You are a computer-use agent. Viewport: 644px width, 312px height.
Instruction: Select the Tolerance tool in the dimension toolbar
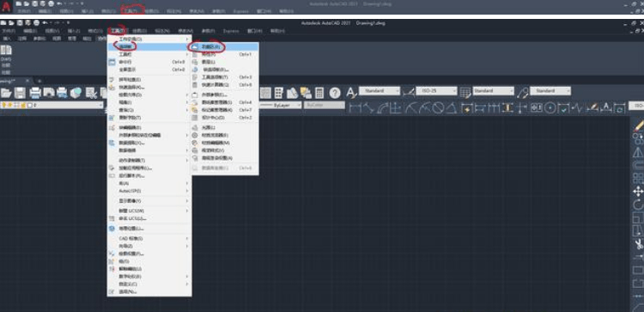point(537,108)
